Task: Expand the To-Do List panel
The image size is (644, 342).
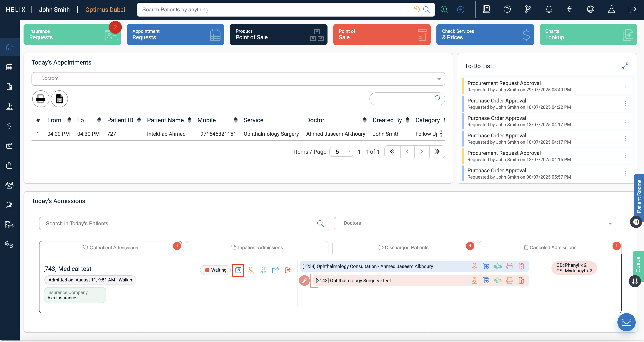Action: click(x=625, y=66)
